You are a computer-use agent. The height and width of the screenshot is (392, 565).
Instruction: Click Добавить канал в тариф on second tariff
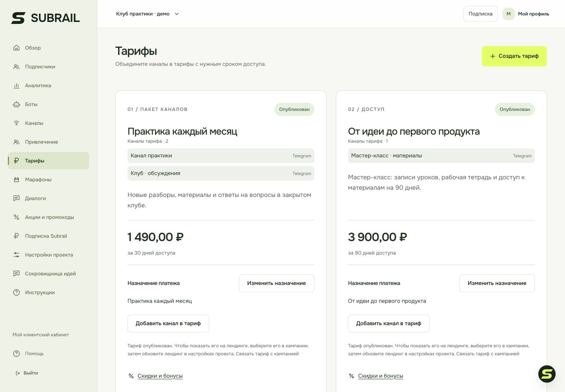click(x=389, y=323)
